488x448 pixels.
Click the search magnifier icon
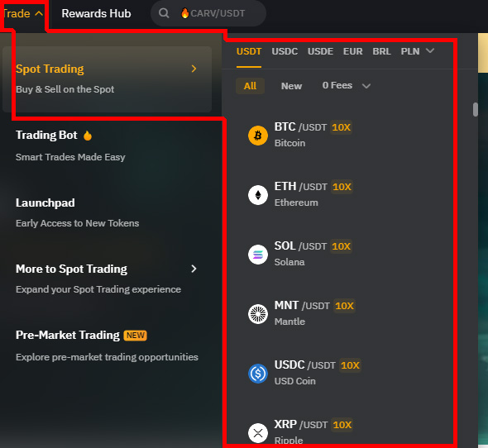coord(164,13)
